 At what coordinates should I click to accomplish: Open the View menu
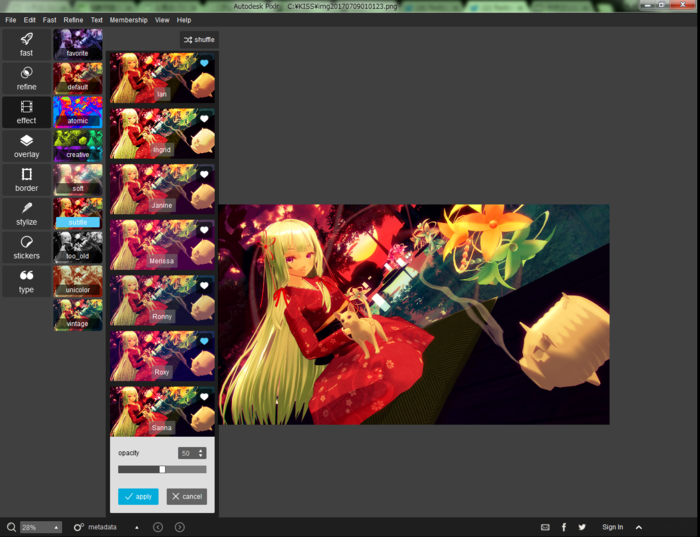click(x=162, y=20)
